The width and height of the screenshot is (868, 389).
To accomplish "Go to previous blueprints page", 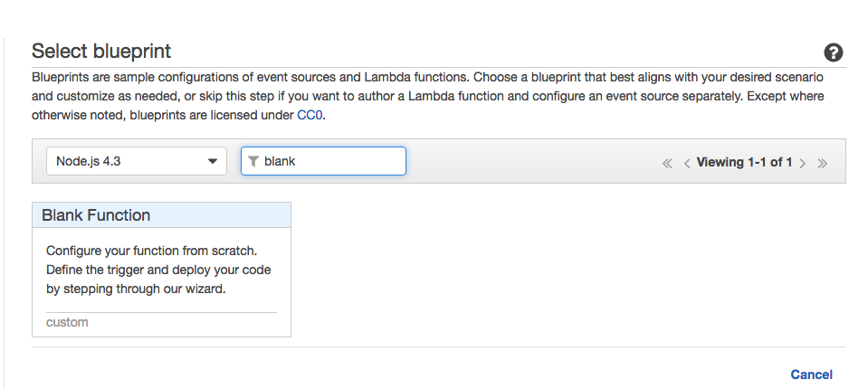I will point(687,164).
